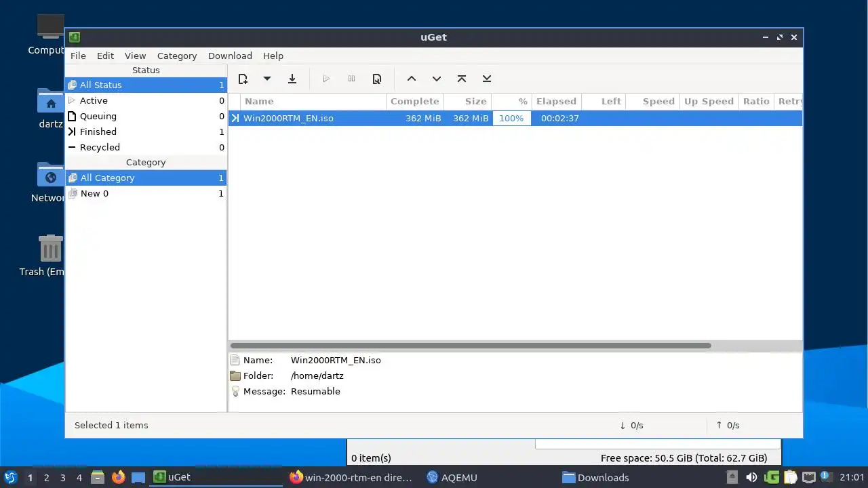Click the Move to Bottom icon
The height and width of the screenshot is (488, 868).
487,79
